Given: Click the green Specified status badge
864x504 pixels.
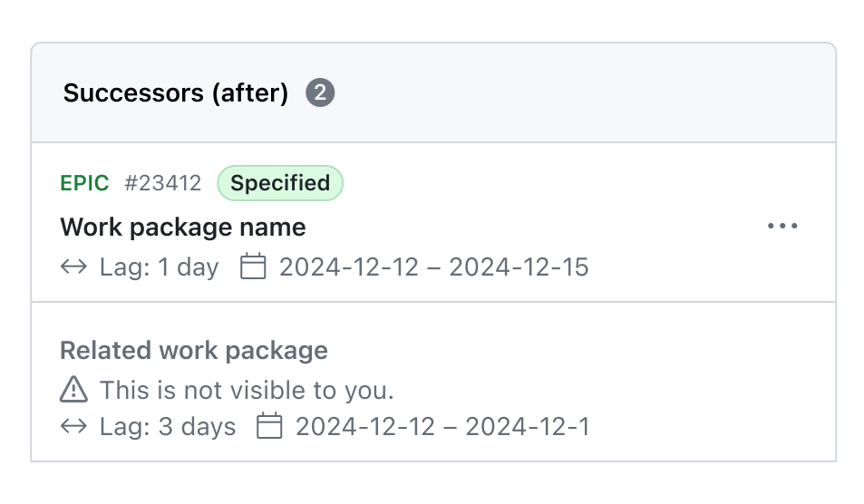Looking at the screenshot, I should (280, 183).
